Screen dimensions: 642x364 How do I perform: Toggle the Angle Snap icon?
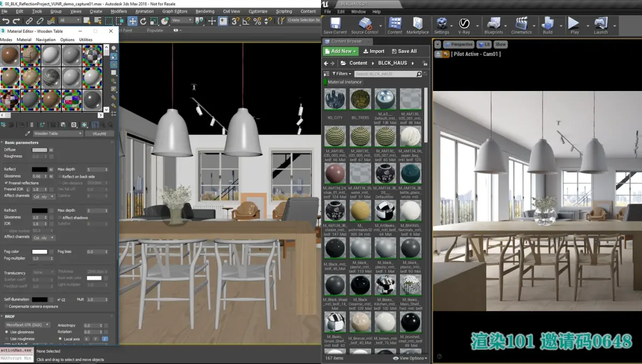pyautogui.click(x=246, y=20)
